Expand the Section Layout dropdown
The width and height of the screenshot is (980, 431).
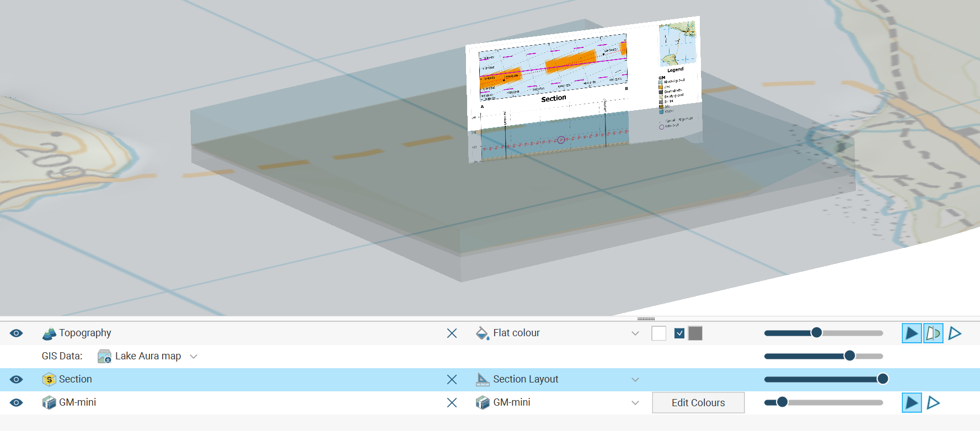coord(635,380)
